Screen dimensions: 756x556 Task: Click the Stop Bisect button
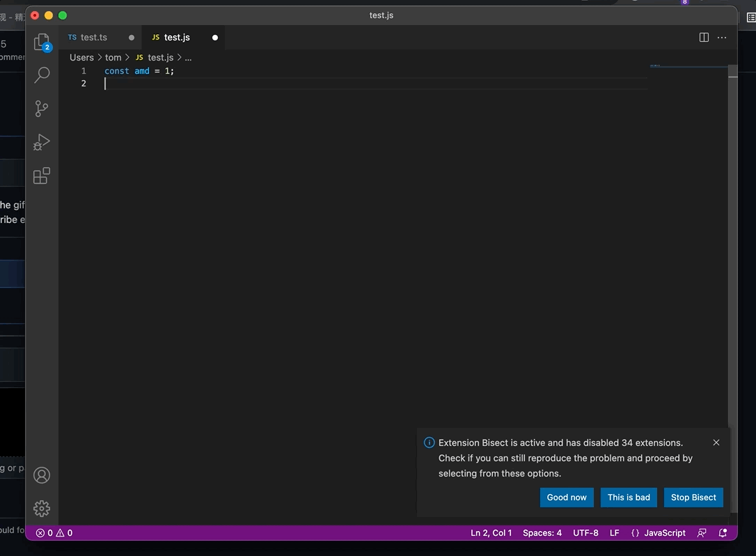pos(693,497)
